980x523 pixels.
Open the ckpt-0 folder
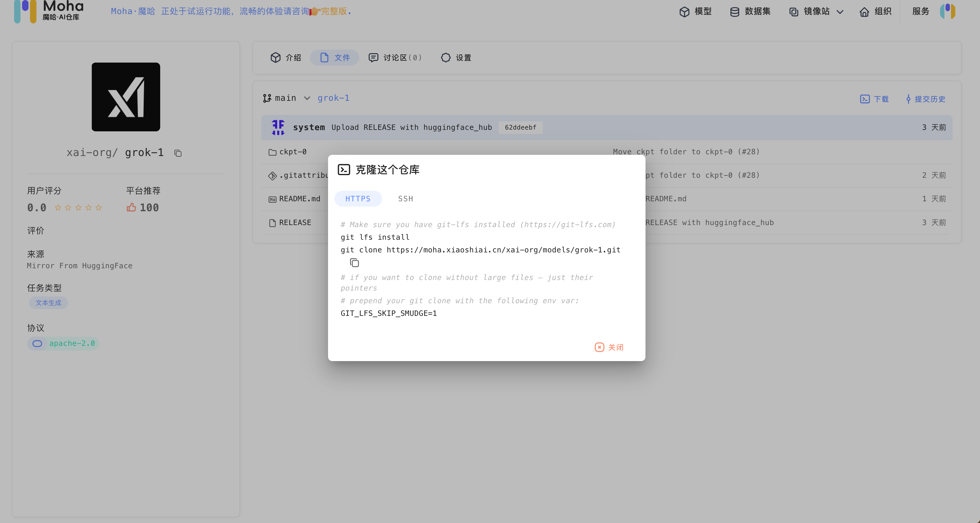[x=292, y=152]
